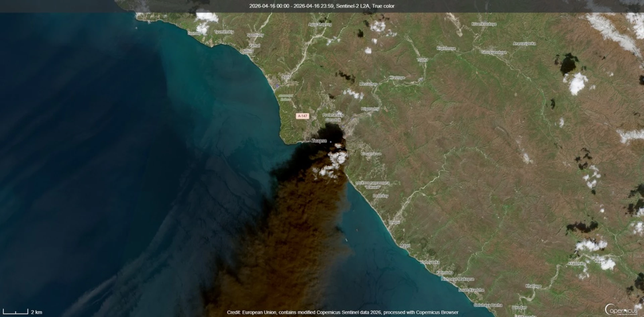Click the Tuapse city label

pos(319,141)
